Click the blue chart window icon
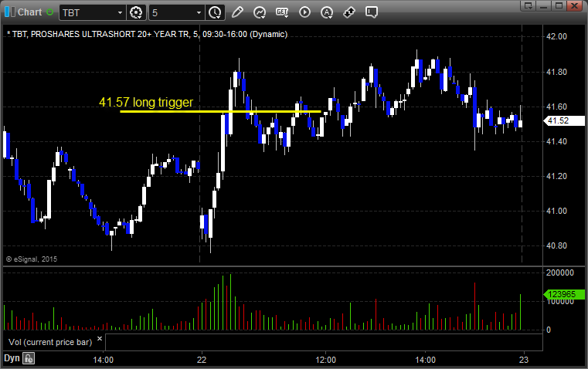This screenshot has height=369, width=588. tap(10, 12)
